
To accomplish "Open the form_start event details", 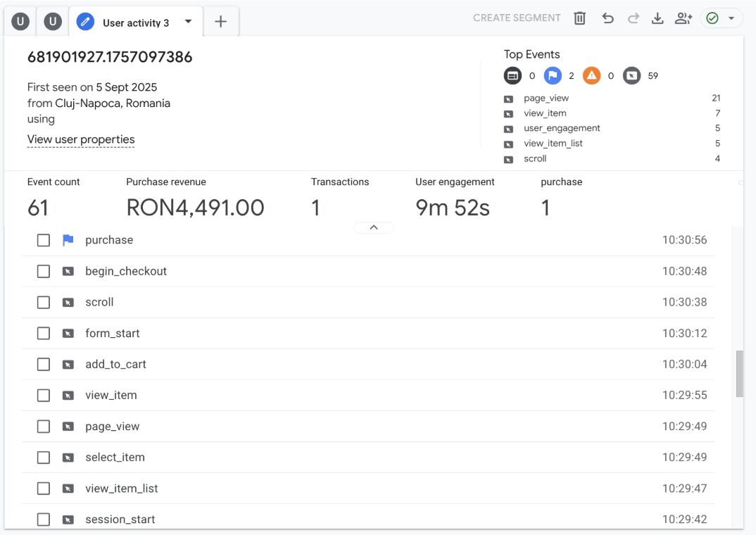I will coord(113,334).
